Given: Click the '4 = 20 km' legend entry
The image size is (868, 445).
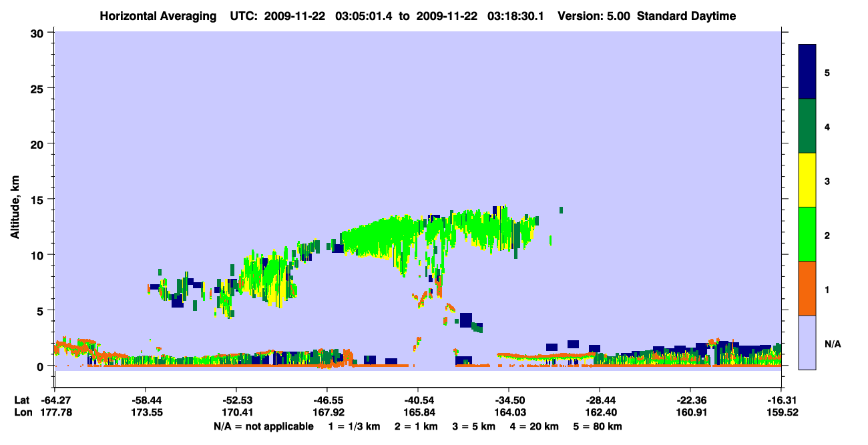Looking at the screenshot, I should 535,426.
